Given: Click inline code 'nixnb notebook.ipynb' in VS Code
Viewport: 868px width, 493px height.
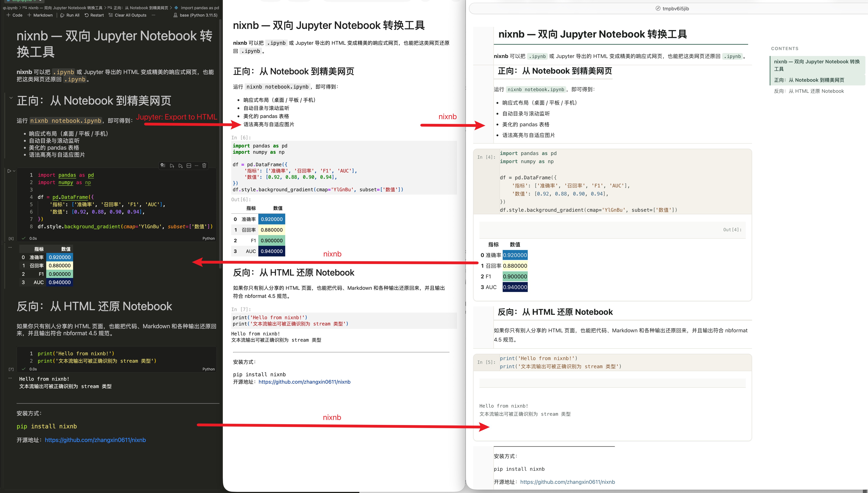Looking at the screenshot, I should (x=66, y=121).
